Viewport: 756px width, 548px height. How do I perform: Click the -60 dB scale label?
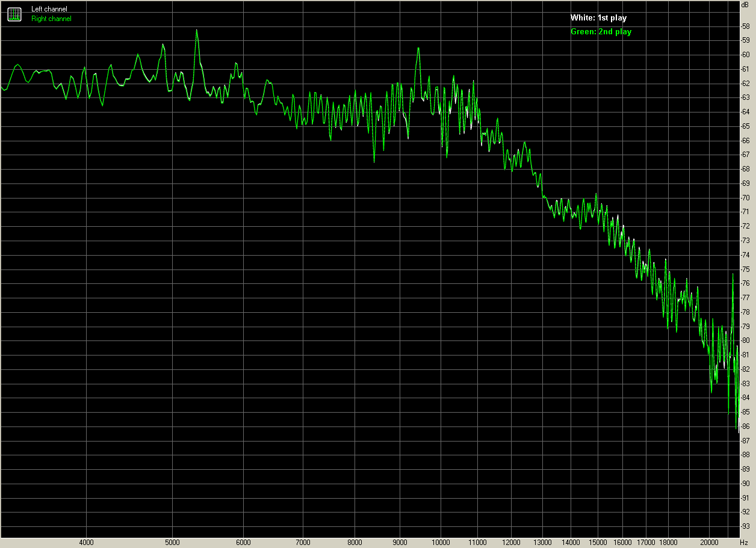tap(745, 54)
